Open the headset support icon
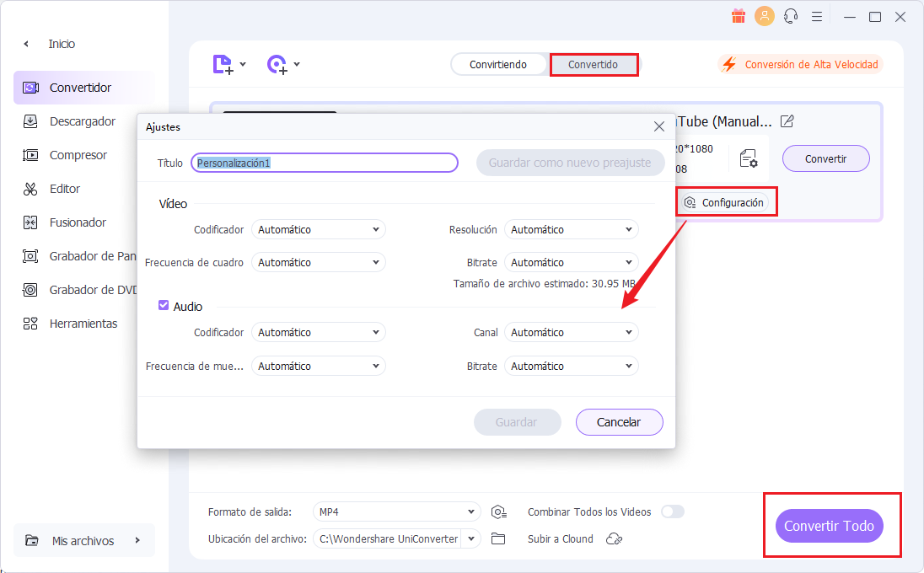 pyautogui.click(x=791, y=16)
